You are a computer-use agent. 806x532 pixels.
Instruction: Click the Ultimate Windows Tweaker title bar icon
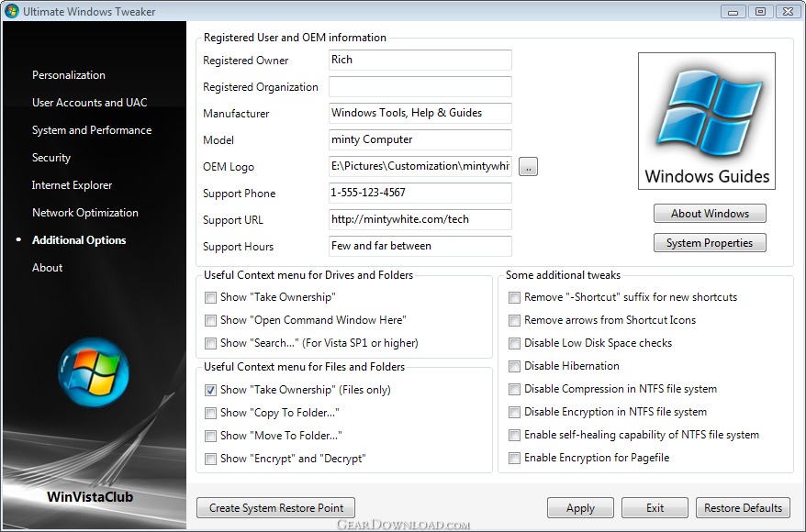point(11,11)
